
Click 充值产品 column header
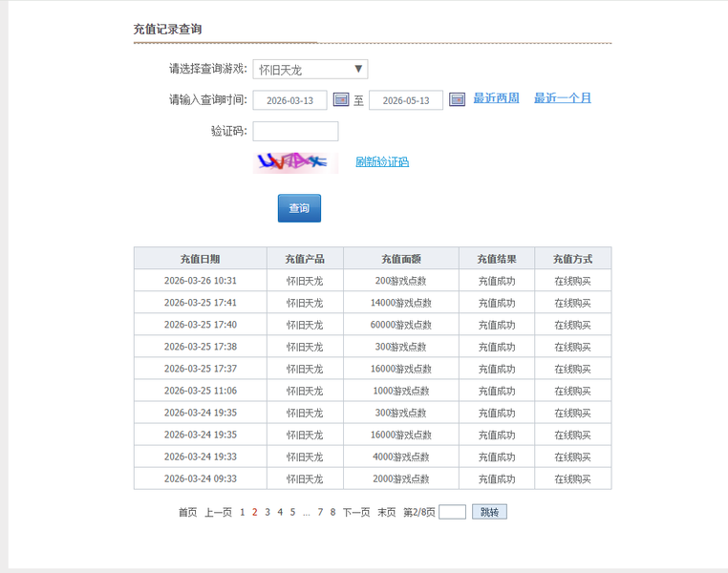pos(305,259)
